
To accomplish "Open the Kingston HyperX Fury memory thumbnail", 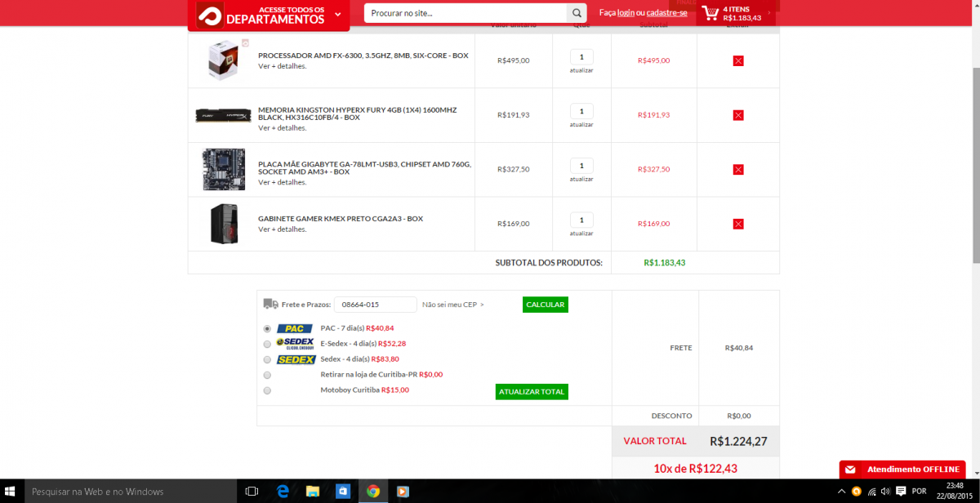I will (x=223, y=115).
